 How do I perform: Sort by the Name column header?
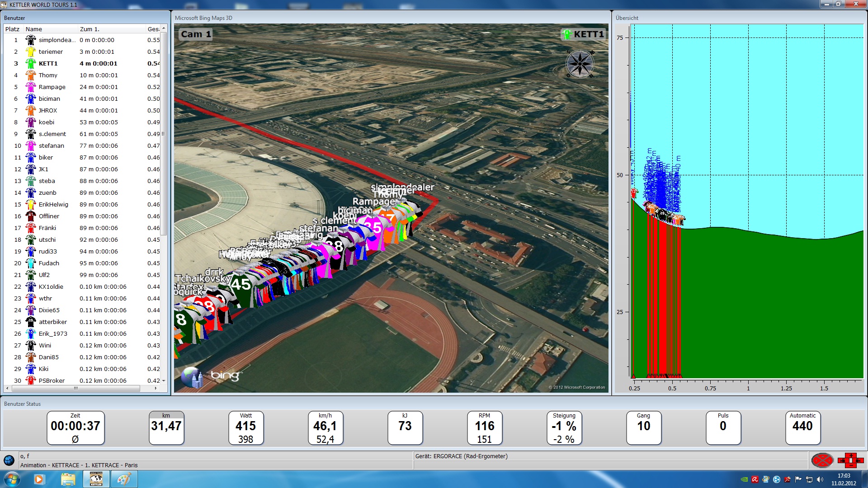click(x=51, y=29)
